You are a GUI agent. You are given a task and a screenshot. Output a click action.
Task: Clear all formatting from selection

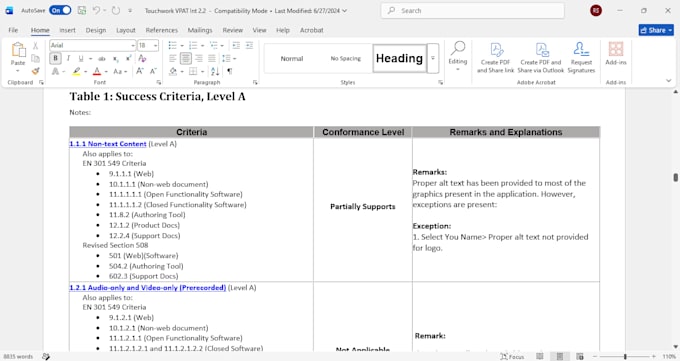142,58
